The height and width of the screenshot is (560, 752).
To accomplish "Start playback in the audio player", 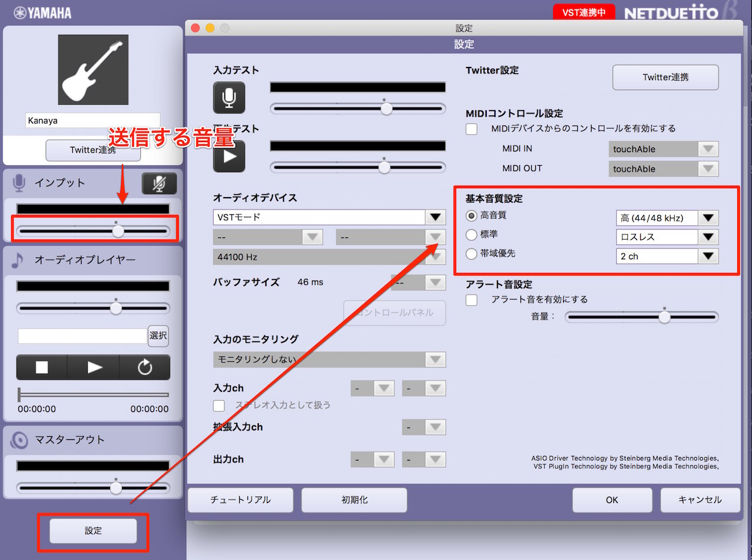I will tap(94, 368).
